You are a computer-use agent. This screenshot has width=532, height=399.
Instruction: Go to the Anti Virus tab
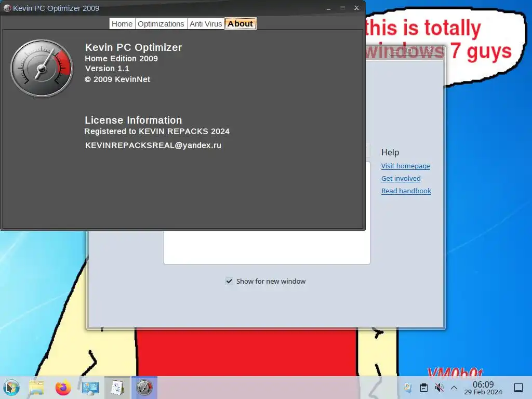(x=206, y=24)
